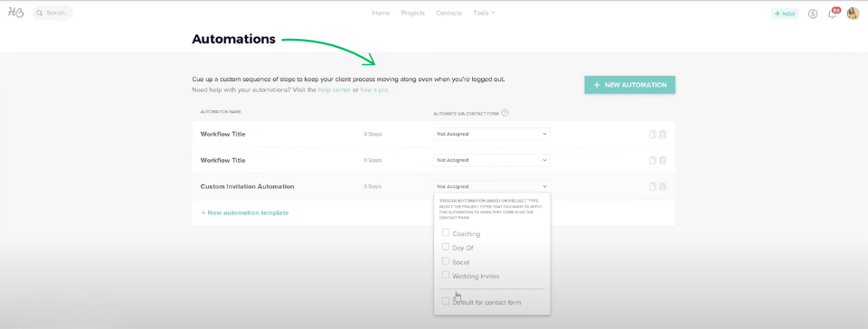Open the notifications bell icon
The height and width of the screenshot is (329, 868).
[832, 14]
